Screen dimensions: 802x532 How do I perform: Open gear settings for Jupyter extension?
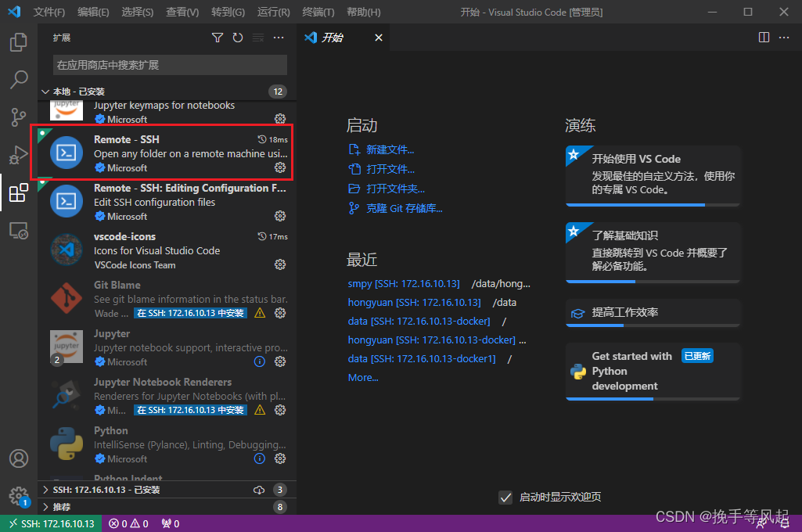(x=280, y=361)
